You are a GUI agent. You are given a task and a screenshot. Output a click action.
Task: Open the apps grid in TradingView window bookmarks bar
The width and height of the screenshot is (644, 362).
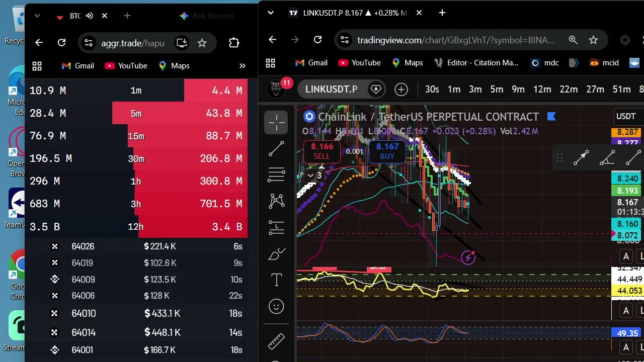[271, 63]
